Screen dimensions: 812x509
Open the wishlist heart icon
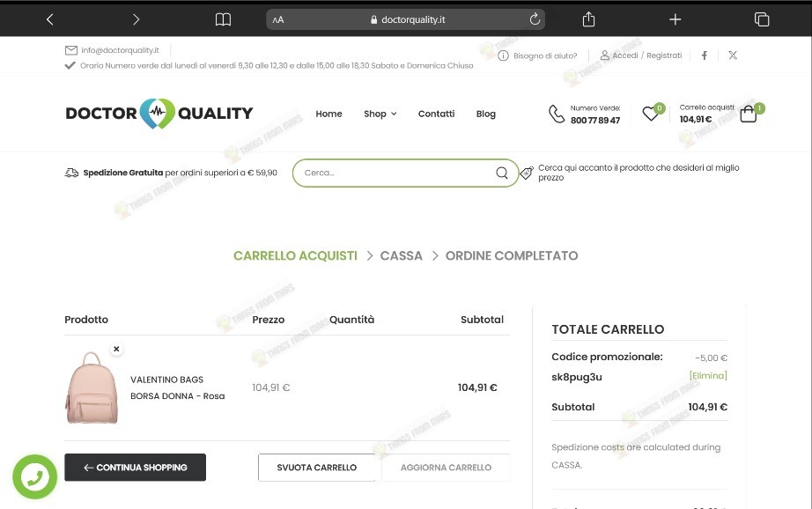pyautogui.click(x=651, y=114)
